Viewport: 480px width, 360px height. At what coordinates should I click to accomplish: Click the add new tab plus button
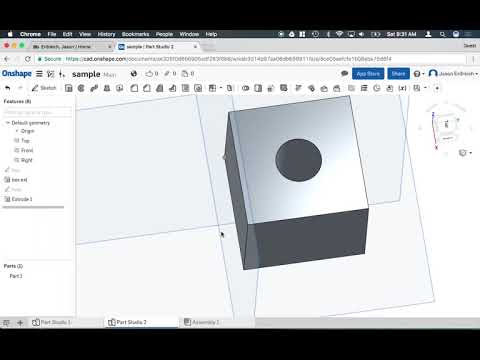click(x=20, y=323)
